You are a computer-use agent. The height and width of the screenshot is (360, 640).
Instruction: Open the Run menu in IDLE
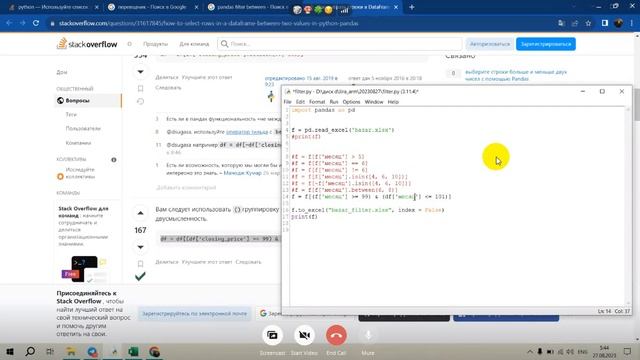[x=334, y=102]
